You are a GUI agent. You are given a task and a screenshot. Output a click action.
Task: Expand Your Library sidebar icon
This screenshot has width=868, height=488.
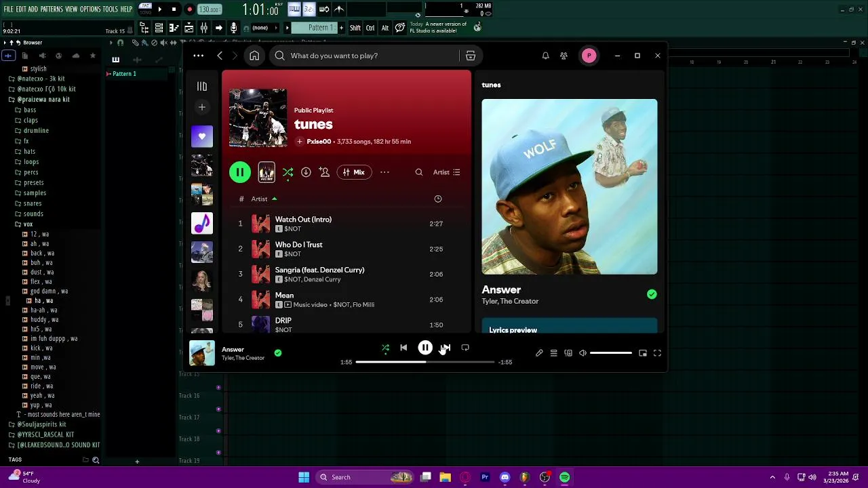point(201,86)
